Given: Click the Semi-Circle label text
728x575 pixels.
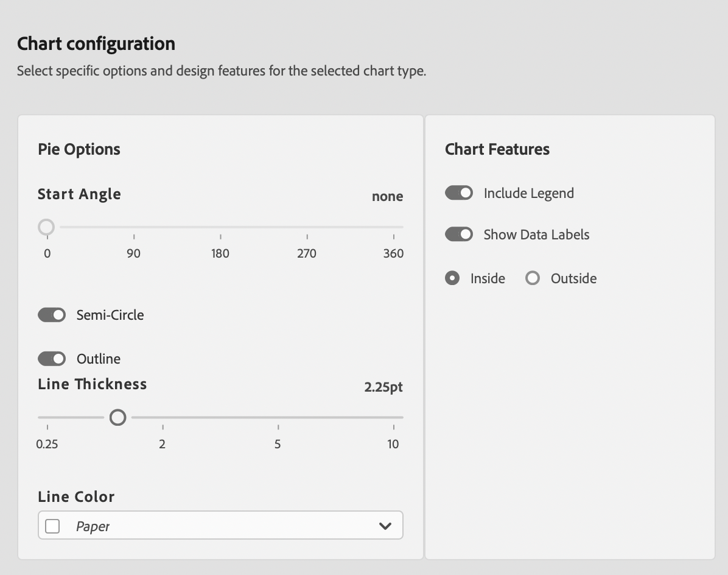Looking at the screenshot, I should [x=110, y=315].
